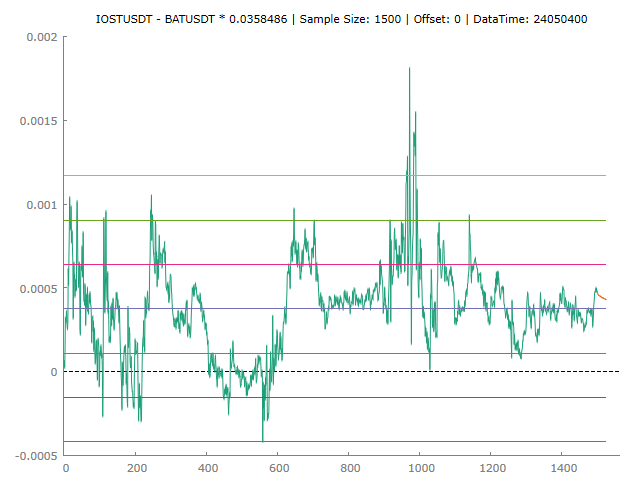Click the x-axis label 1200
640x480 pixels.
493,468
